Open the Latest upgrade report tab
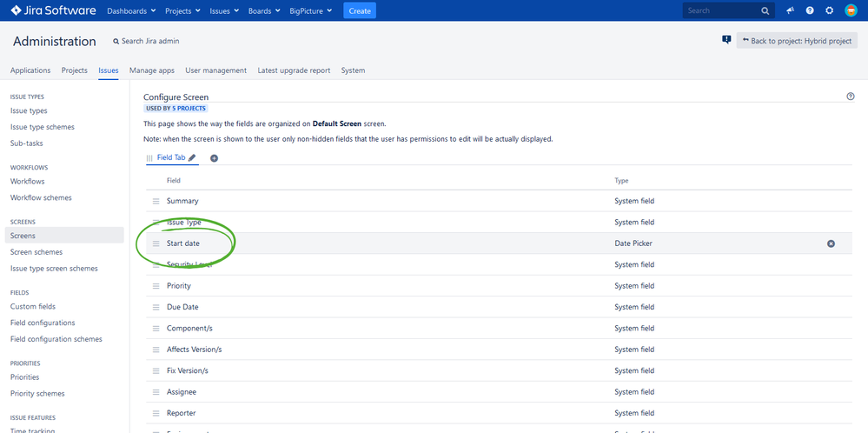 point(294,70)
